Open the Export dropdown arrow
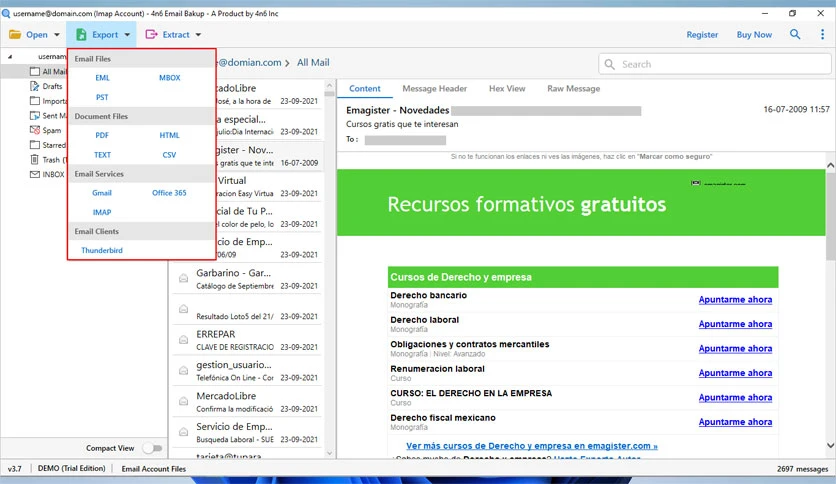Image resolution: width=836 pixels, height=484 pixels. point(127,35)
